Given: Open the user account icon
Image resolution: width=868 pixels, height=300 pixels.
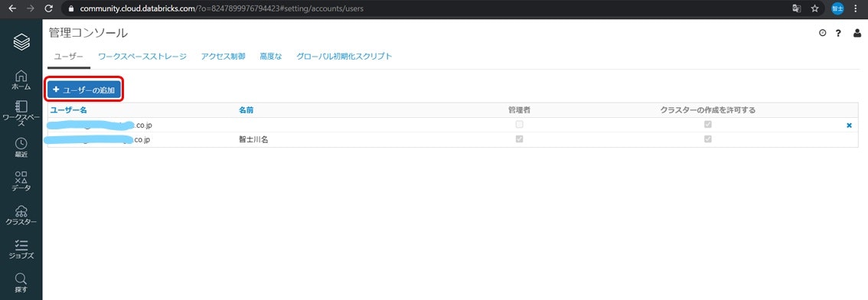Looking at the screenshot, I should pos(857,33).
